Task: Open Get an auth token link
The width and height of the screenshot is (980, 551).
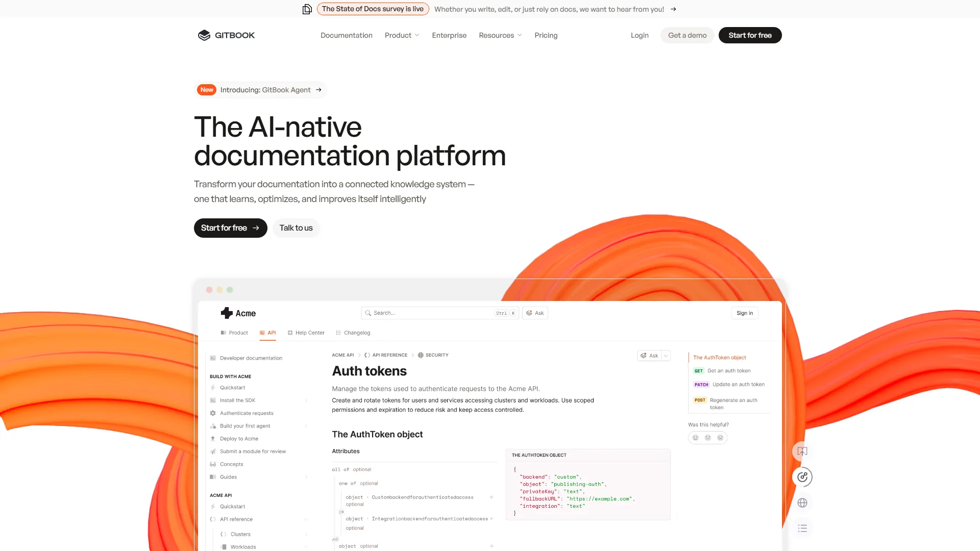Action: pyautogui.click(x=729, y=371)
